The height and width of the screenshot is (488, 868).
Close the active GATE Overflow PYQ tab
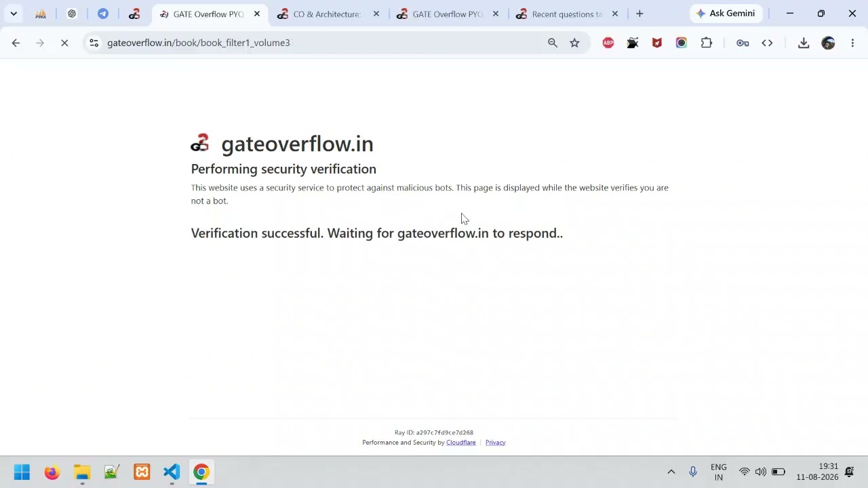click(x=257, y=14)
